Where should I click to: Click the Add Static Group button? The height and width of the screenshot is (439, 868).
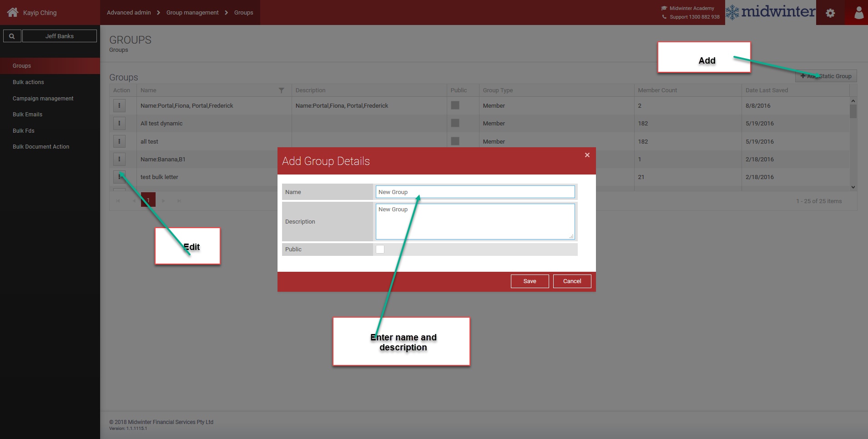[826, 76]
